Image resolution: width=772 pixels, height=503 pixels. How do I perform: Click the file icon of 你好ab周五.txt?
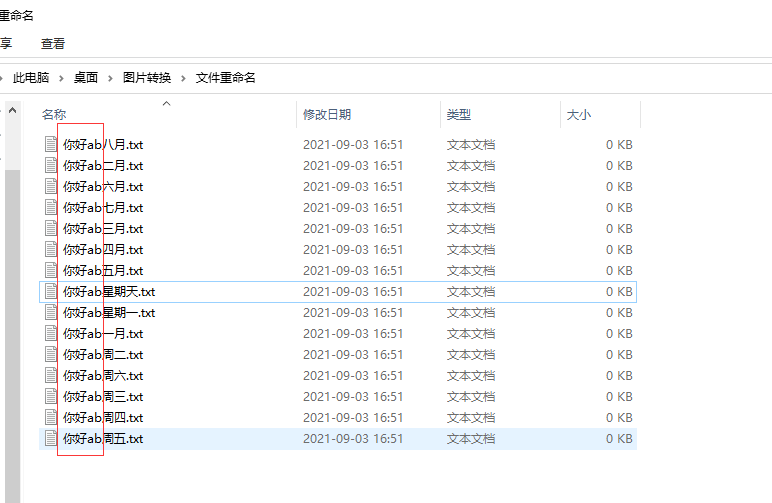pos(51,439)
